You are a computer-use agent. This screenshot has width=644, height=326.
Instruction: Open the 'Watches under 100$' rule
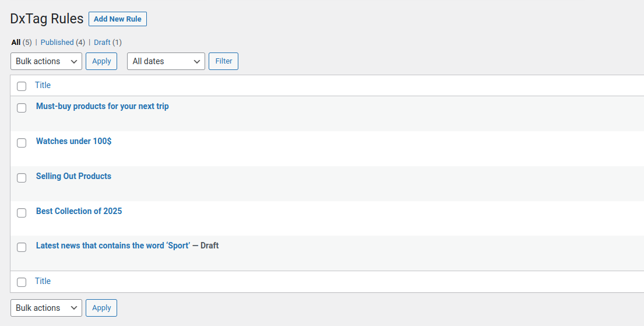73,141
